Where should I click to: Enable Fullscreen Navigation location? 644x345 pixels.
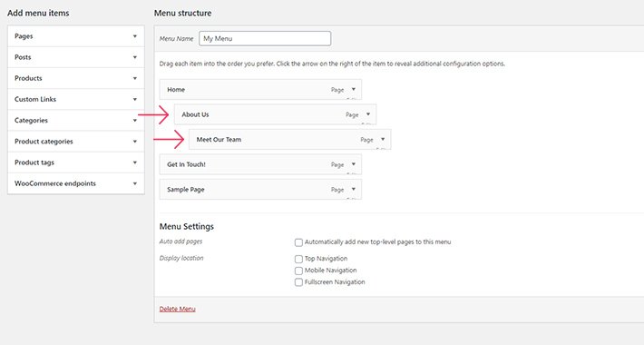click(x=298, y=282)
